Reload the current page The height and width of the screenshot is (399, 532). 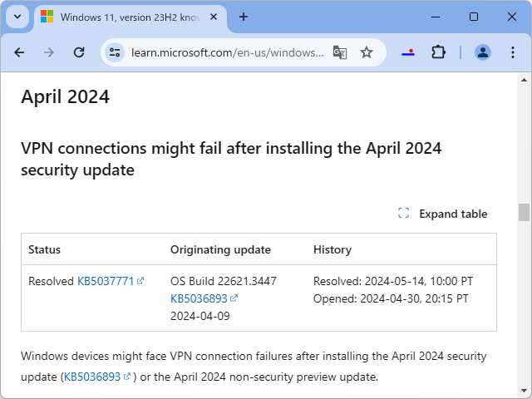[79, 52]
